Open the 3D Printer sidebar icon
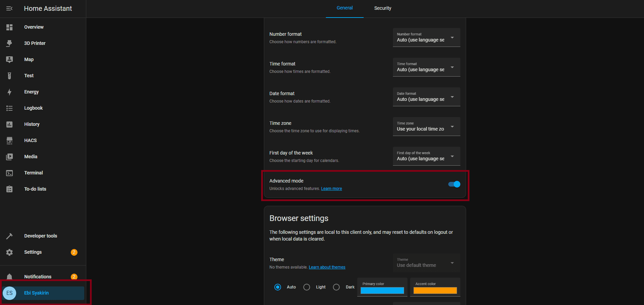This screenshot has height=305, width=644. [9, 43]
